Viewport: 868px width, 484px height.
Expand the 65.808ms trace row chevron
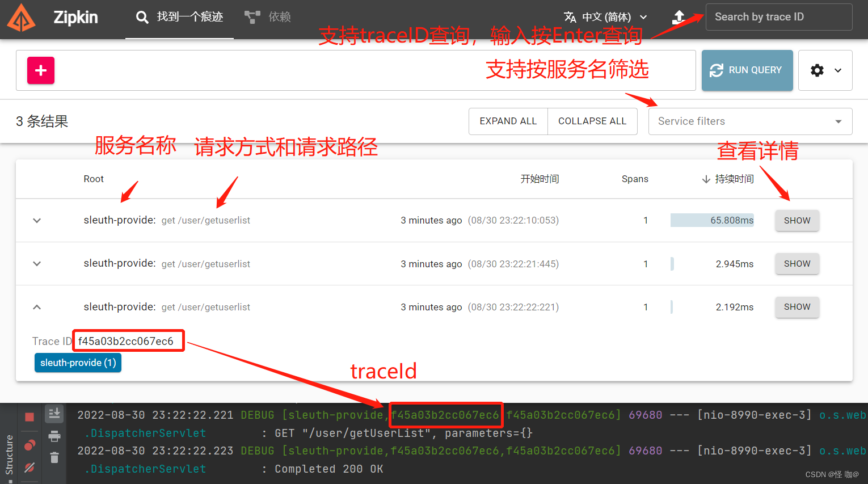coord(37,221)
